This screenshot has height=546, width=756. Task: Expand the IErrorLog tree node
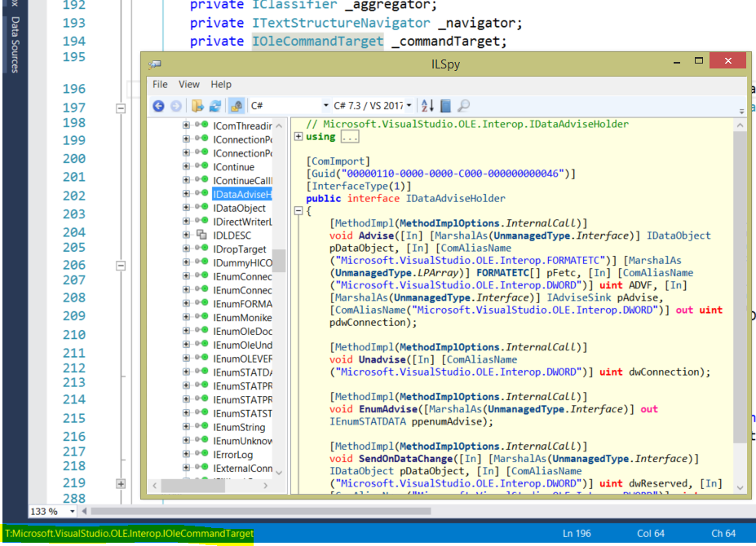pos(186,454)
